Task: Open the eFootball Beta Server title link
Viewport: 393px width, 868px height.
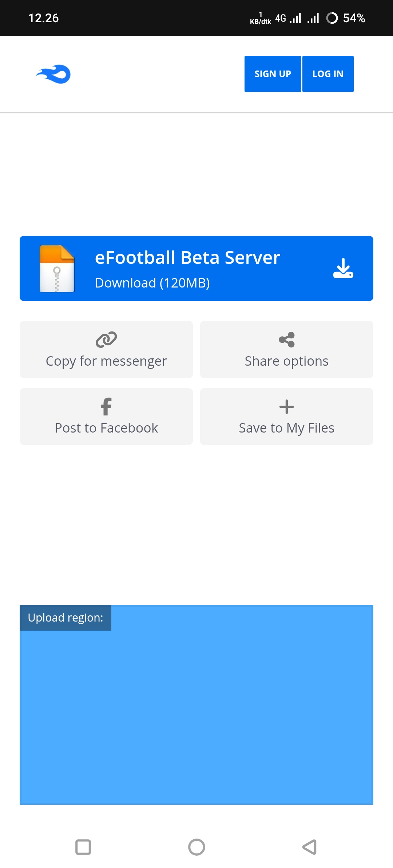Action: pos(187,258)
